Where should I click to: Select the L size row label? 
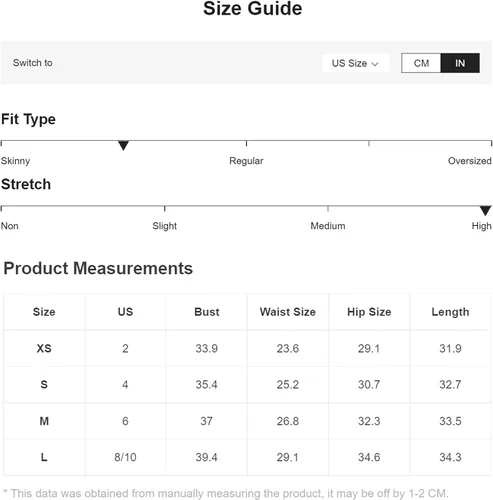click(44, 457)
